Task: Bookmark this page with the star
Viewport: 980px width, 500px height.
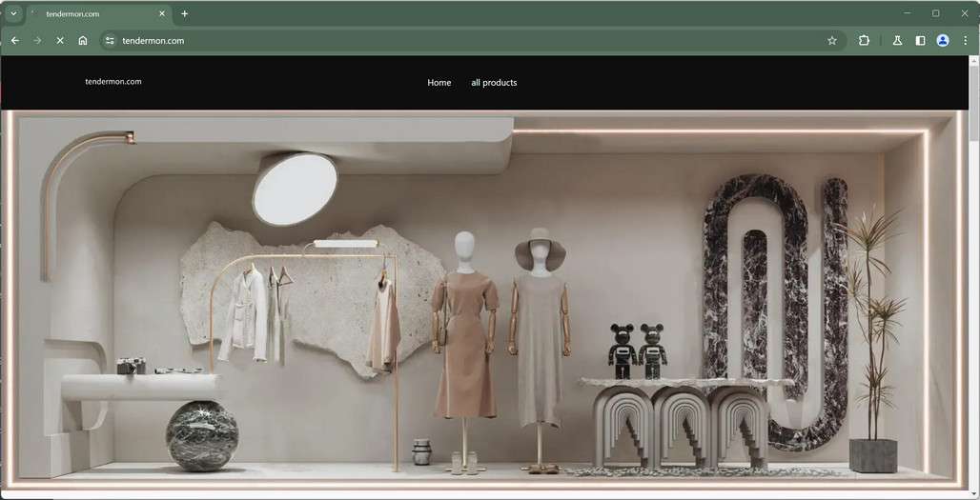Action: pos(832,41)
